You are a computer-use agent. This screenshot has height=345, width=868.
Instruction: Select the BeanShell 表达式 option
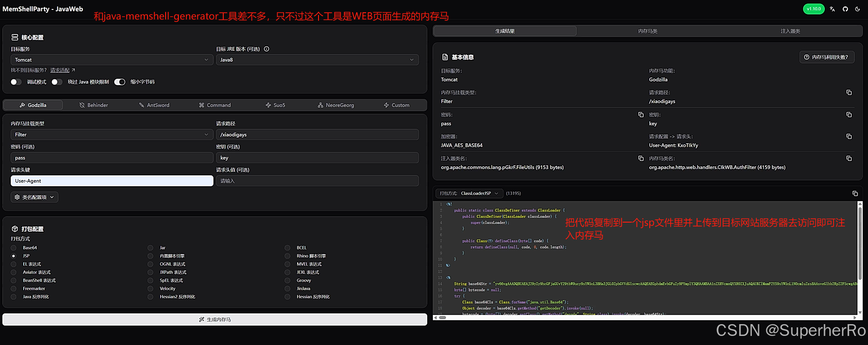pos(14,281)
